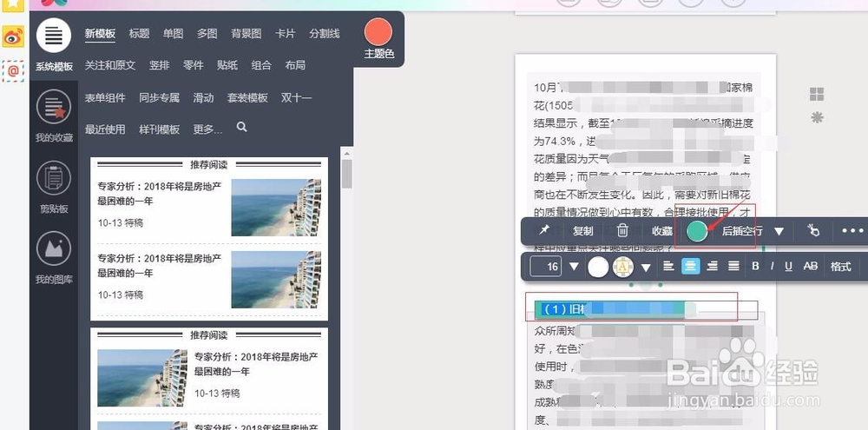Open the 格式 format button

pos(840,267)
